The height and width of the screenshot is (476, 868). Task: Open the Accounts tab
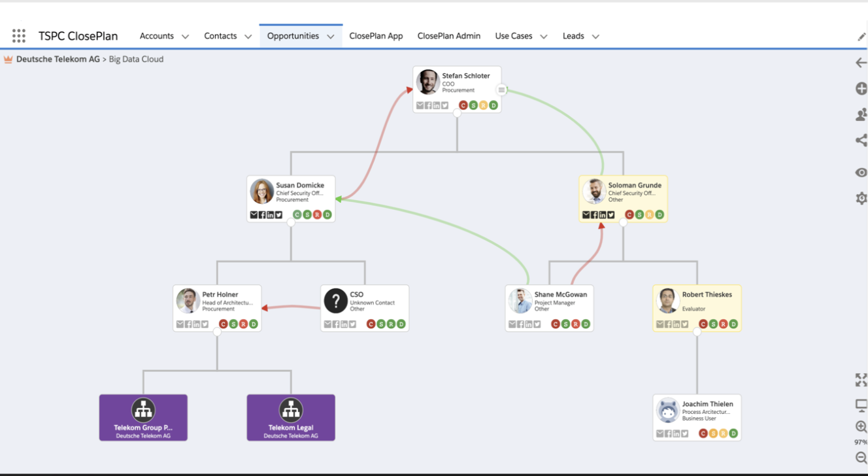157,36
